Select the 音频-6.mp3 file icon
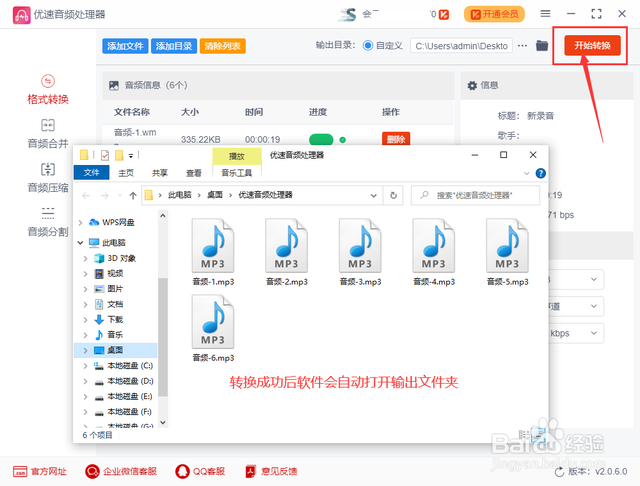This screenshot has height=486, width=640. click(x=213, y=322)
